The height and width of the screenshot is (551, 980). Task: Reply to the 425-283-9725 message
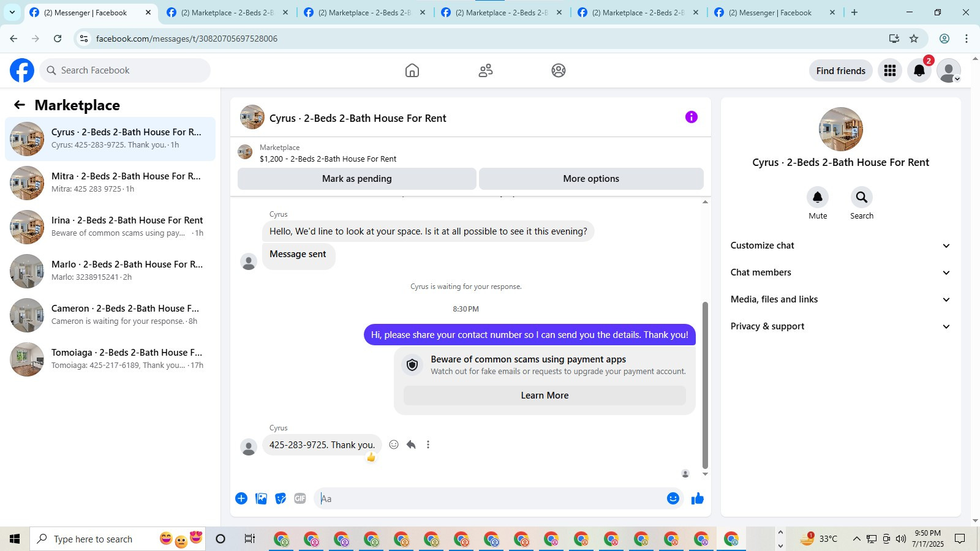tap(411, 444)
